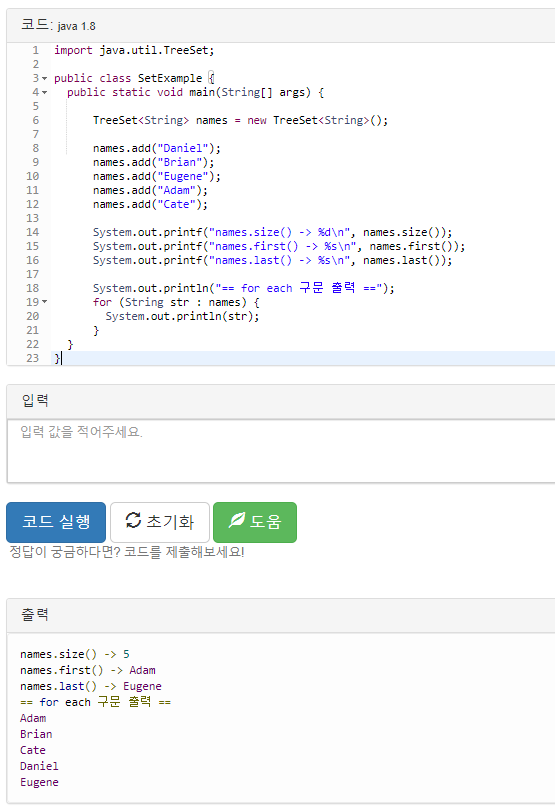The width and height of the screenshot is (555, 808).
Task: Click the names.add("Cate") code line
Action: [x=150, y=204]
